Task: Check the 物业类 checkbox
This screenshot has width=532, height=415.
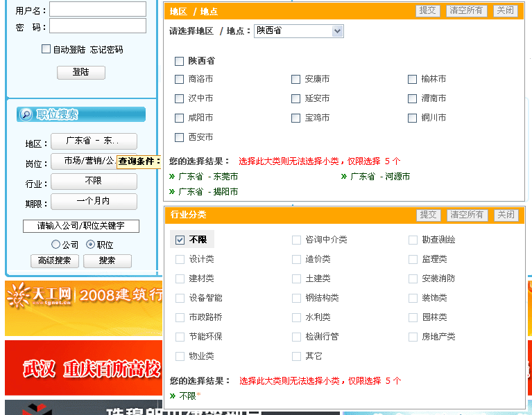Action: (180, 356)
